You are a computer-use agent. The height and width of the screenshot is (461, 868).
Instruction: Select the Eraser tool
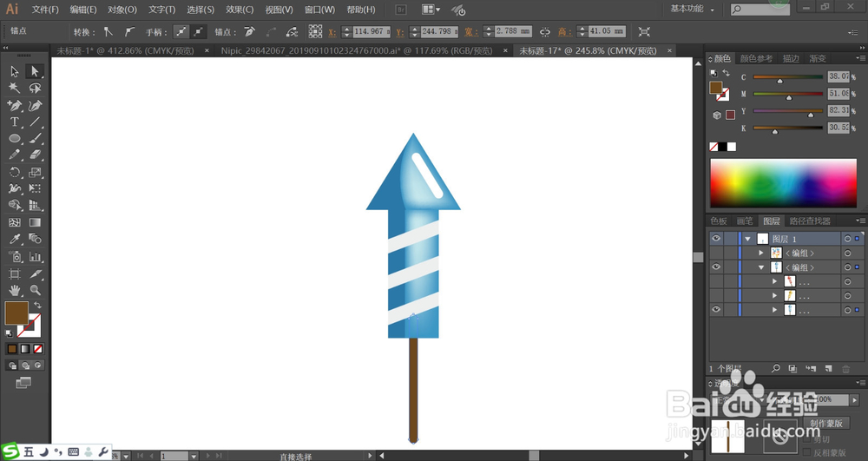(x=35, y=155)
